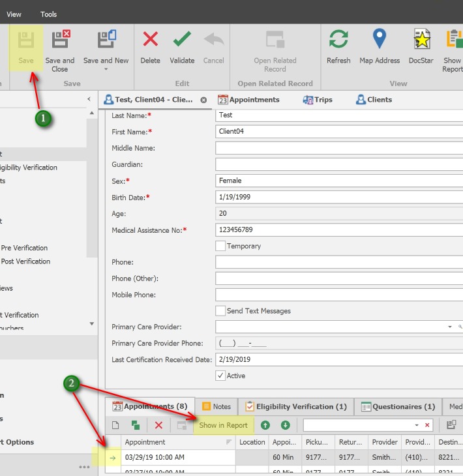
Task: Open the View menu
Action: coord(14,14)
